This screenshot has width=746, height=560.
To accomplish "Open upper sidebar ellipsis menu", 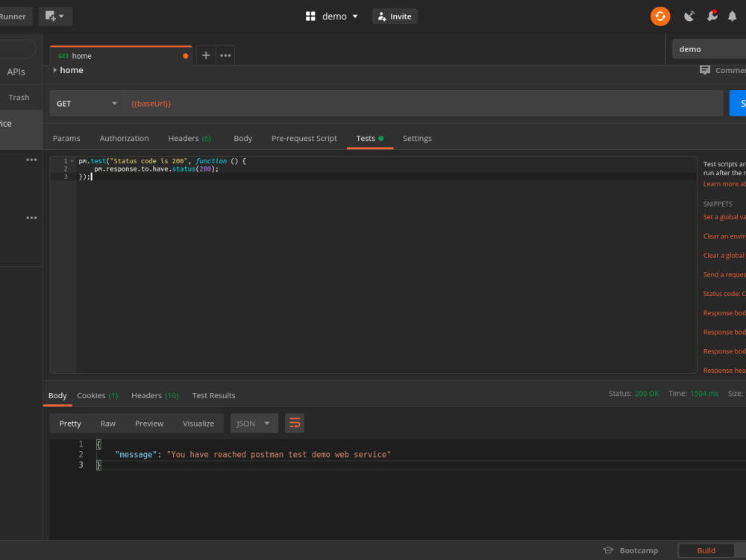I will pos(31,160).
